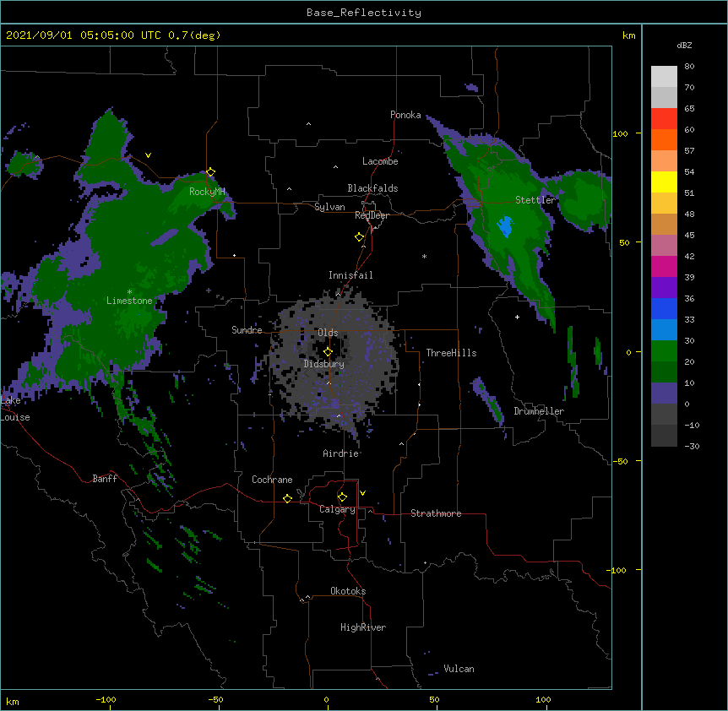Click the yellow diamond marker south of RedDeer
Viewport: 728px width, 711px height.
(359, 237)
